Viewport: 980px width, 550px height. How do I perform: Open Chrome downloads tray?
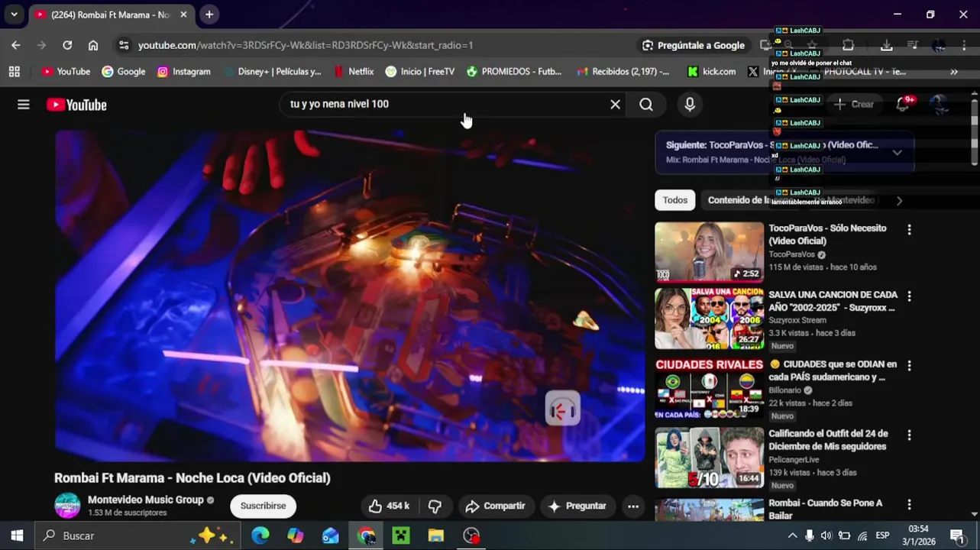pos(886,45)
